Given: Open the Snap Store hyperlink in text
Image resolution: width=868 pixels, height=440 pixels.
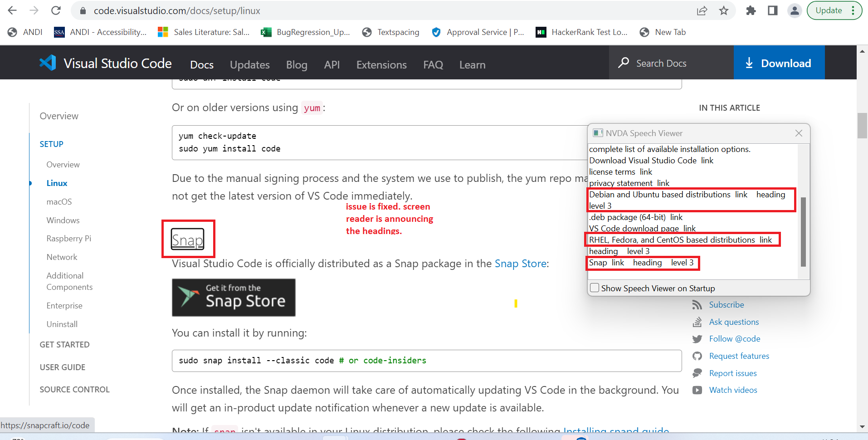Looking at the screenshot, I should (x=520, y=264).
